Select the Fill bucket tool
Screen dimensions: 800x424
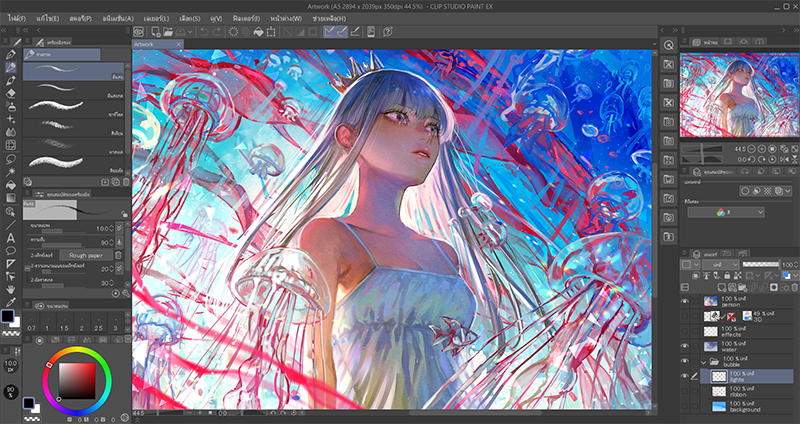pyautogui.click(x=10, y=184)
